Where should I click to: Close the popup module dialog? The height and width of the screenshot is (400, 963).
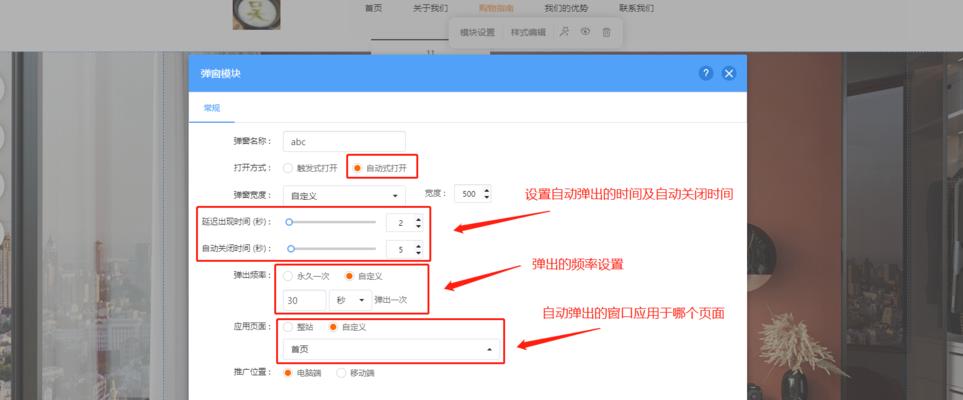(x=729, y=73)
